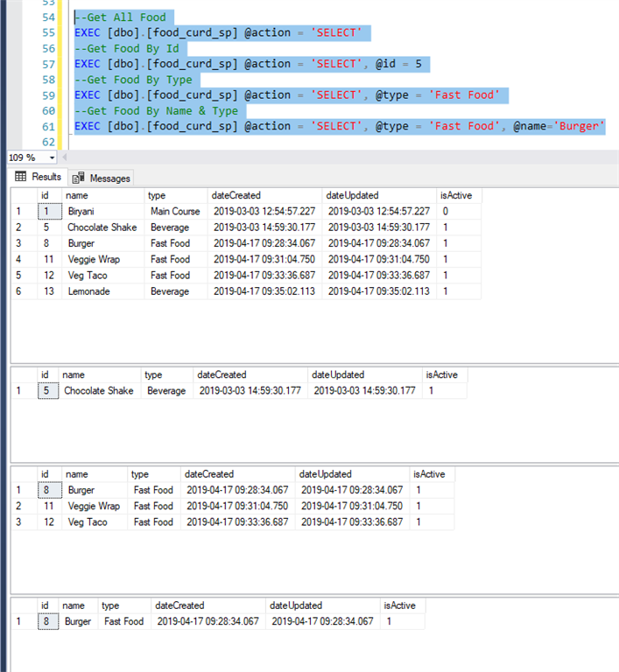Click the EXEC keyword on line 57
The height and width of the screenshot is (672, 619).
coord(87,64)
